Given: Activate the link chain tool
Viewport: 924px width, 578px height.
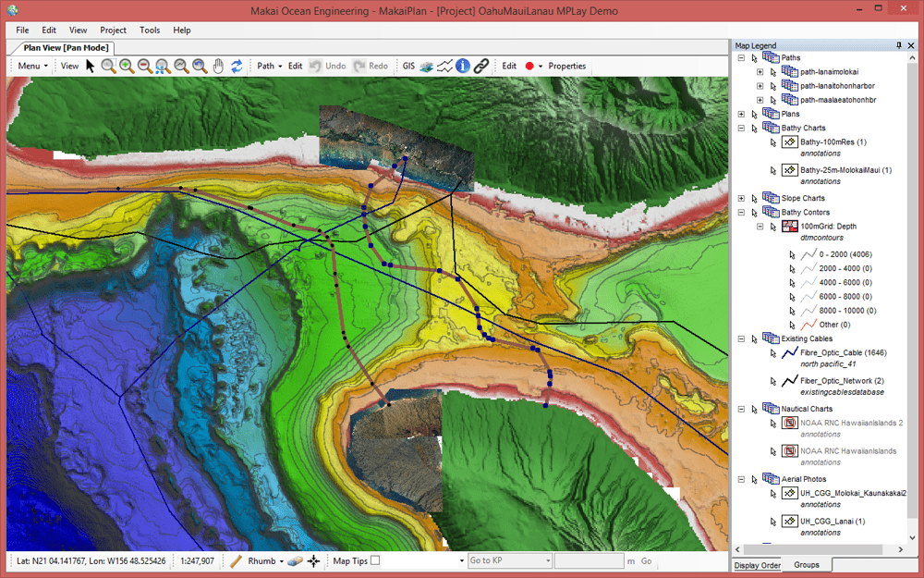Looking at the screenshot, I should pos(480,66).
